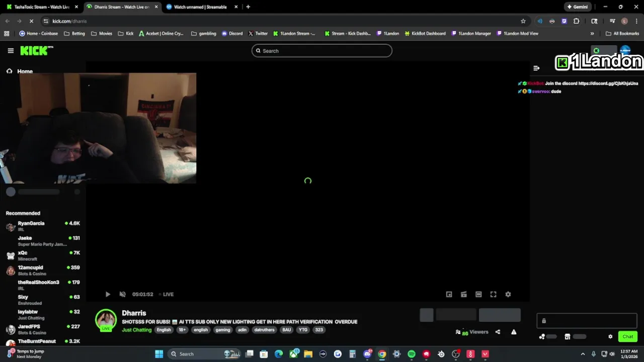Image resolution: width=644 pixels, height=362 pixels.
Task: Enable picture-in-picture mini player
Action: coord(449,294)
